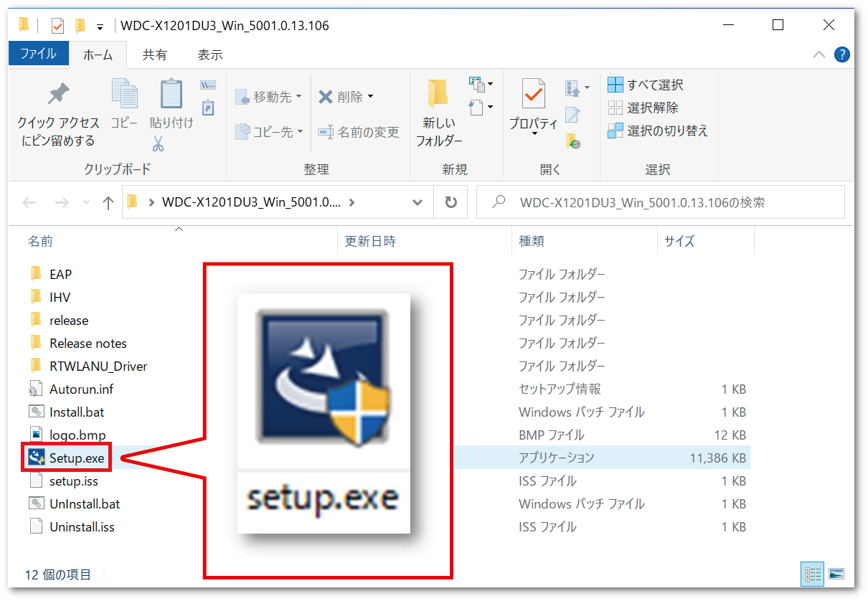Select the EAP folder
The height and width of the screenshot is (601, 868).
pyautogui.click(x=60, y=274)
